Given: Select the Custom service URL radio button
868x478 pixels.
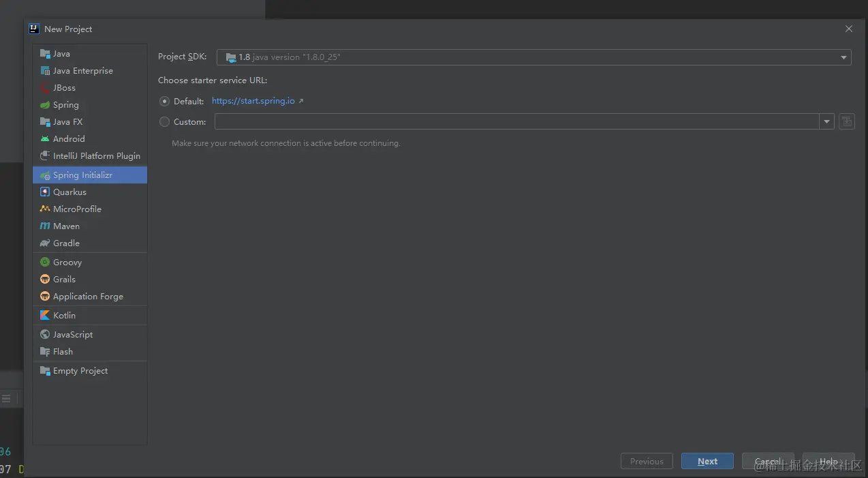Looking at the screenshot, I should pos(164,122).
